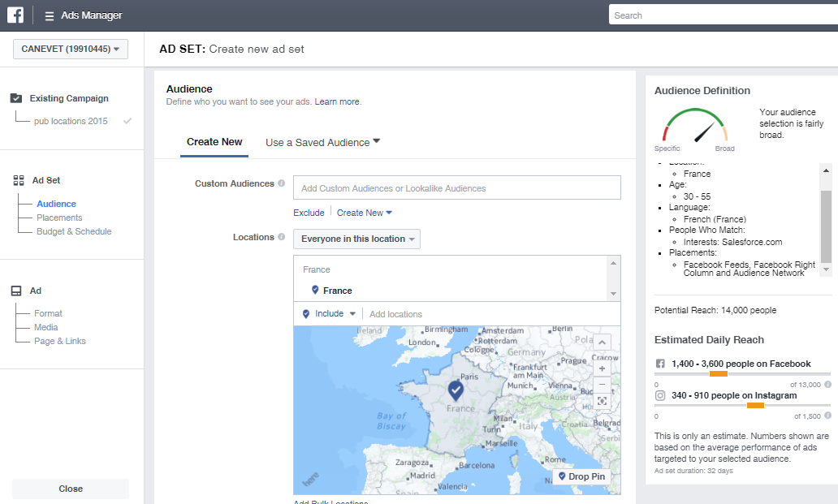Click the Add Custom Audiences input field
Screen dimensions: 838x504
457,188
